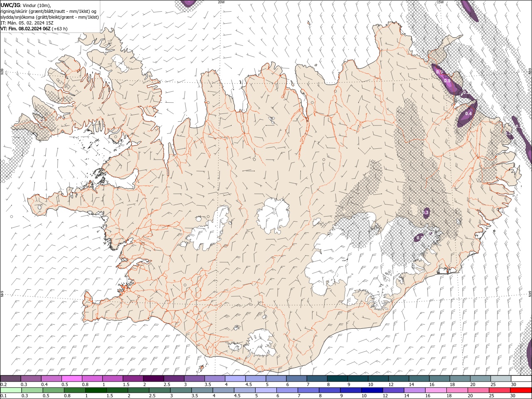Click the white Langjökull glacier in the west-central highlands
Viewport: 532px width, 399px height.
[209, 231]
